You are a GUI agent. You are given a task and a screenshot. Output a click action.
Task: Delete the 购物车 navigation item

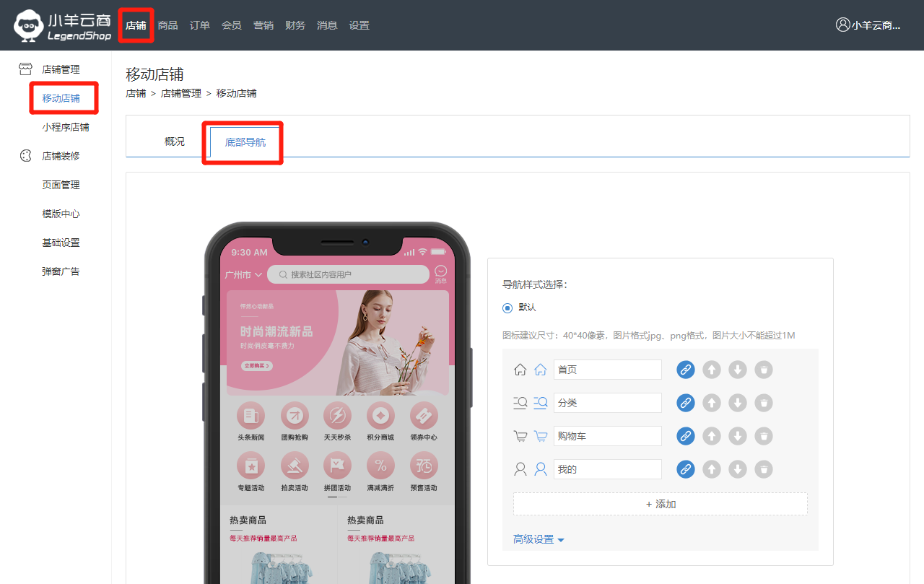point(763,436)
